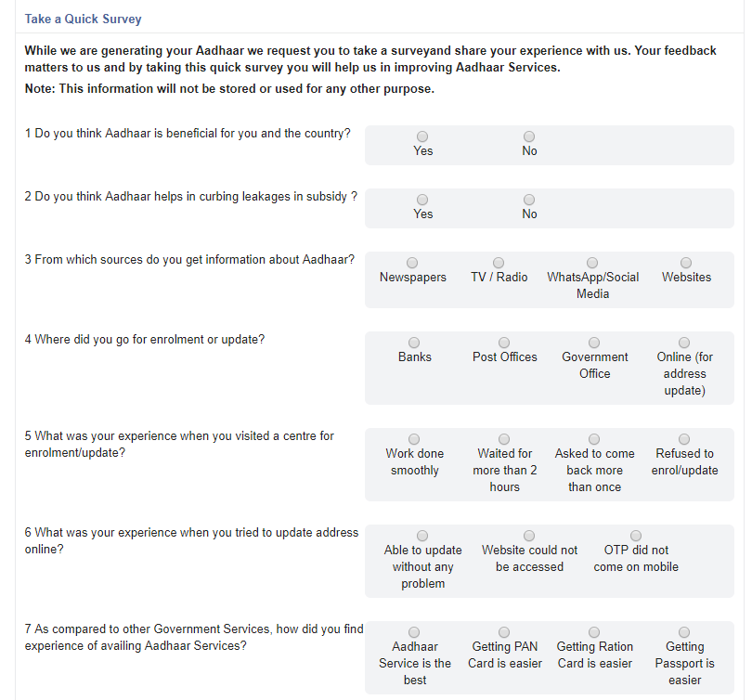Select Websites as information source
Screen dimensions: 752x700
point(686,263)
